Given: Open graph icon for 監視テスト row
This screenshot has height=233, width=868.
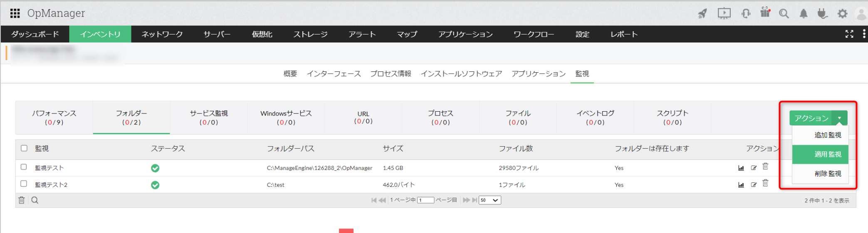Looking at the screenshot, I should tap(741, 168).
